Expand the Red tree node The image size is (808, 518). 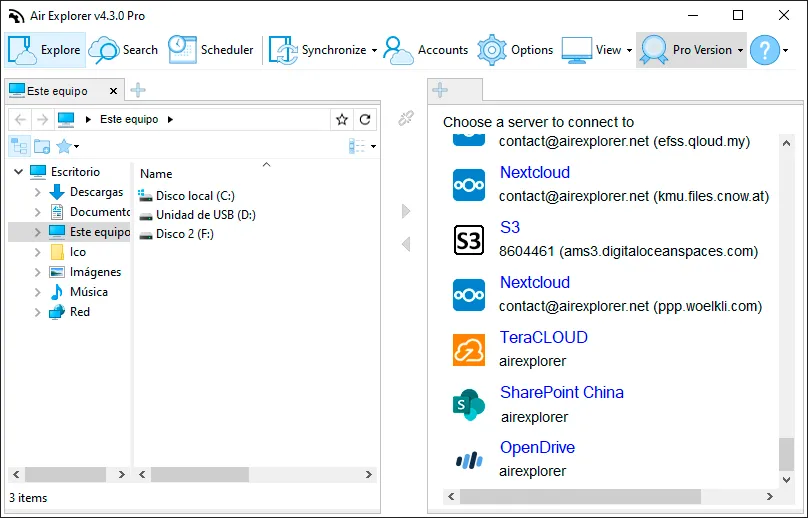[x=37, y=312]
